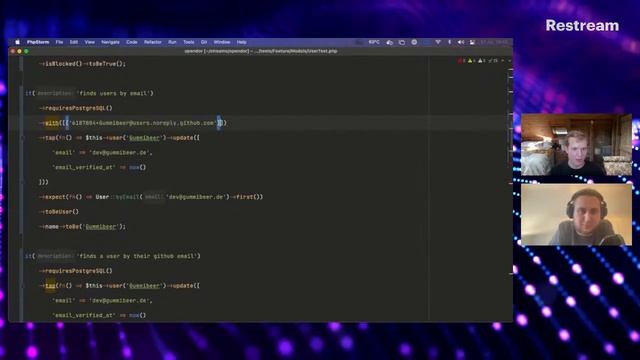Click 'finds a user by their github email' string
The width and height of the screenshot is (640, 360).
[x=138, y=256]
